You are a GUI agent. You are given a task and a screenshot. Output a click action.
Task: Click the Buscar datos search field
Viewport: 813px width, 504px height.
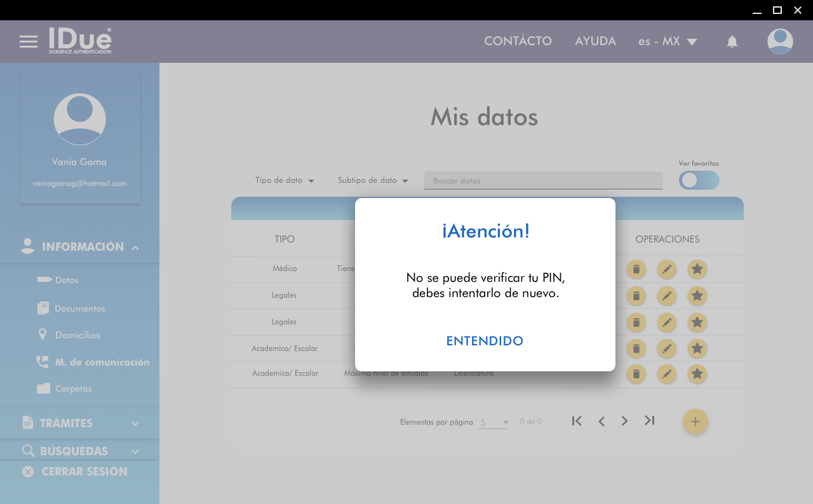click(x=543, y=181)
